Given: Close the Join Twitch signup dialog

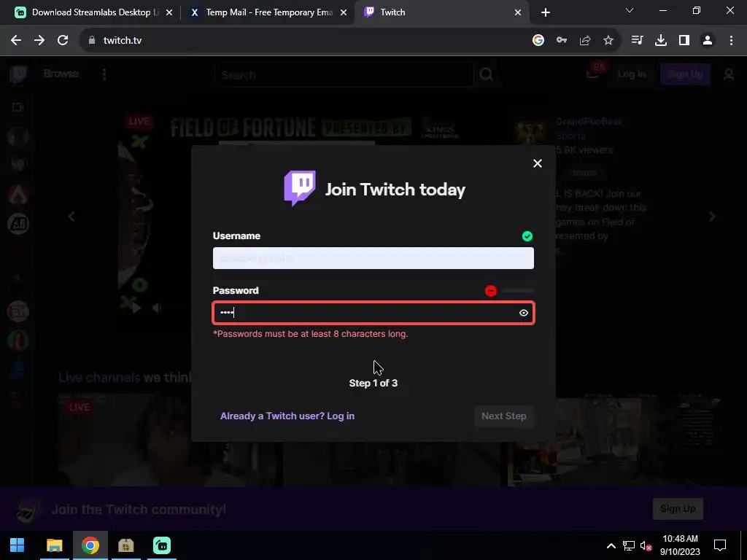Looking at the screenshot, I should point(538,163).
